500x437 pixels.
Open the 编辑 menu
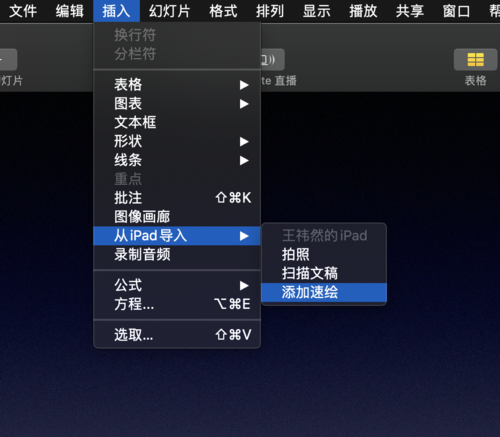pyautogui.click(x=70, y=11)
